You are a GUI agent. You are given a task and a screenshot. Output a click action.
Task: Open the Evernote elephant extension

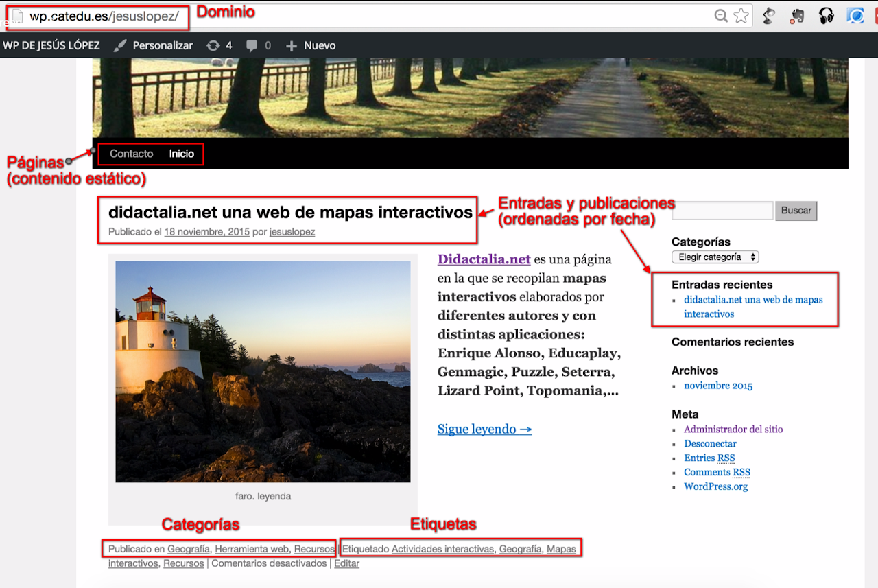click(798, 16)
